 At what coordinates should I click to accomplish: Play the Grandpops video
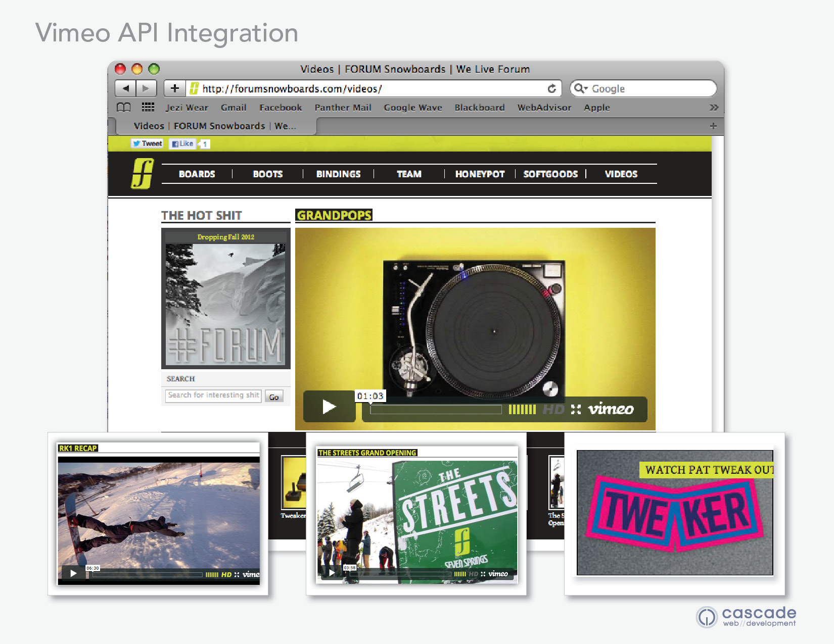click(329, 406)
